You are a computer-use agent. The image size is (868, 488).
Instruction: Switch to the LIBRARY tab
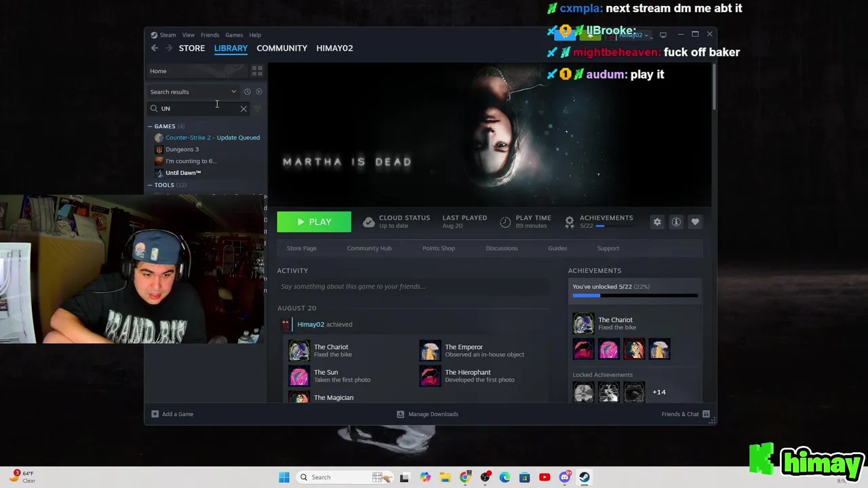[x=231, y=48]
